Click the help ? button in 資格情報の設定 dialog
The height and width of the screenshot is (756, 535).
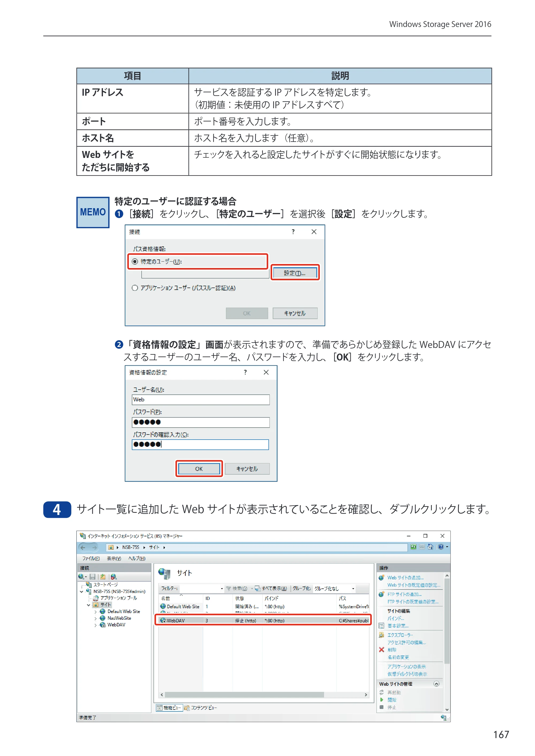pyautogui.click(x=245, y=372)
